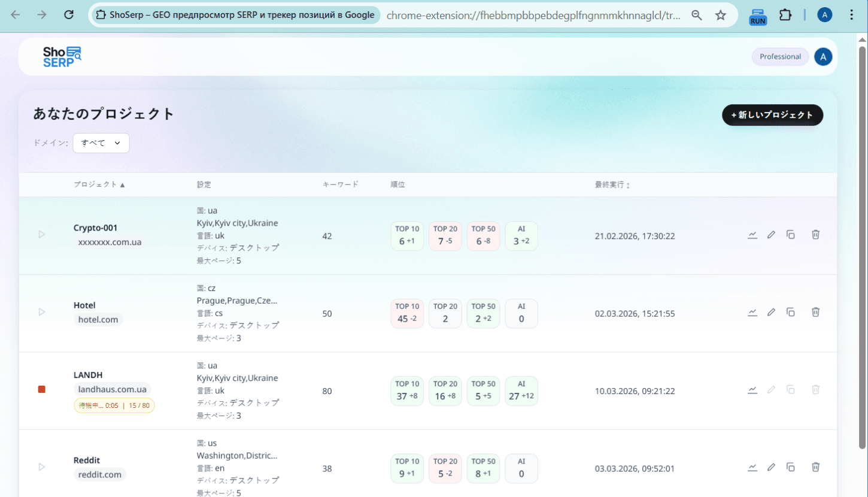Click the reddit.com domain chip
The image size is (868, 497).
[100, 475]
